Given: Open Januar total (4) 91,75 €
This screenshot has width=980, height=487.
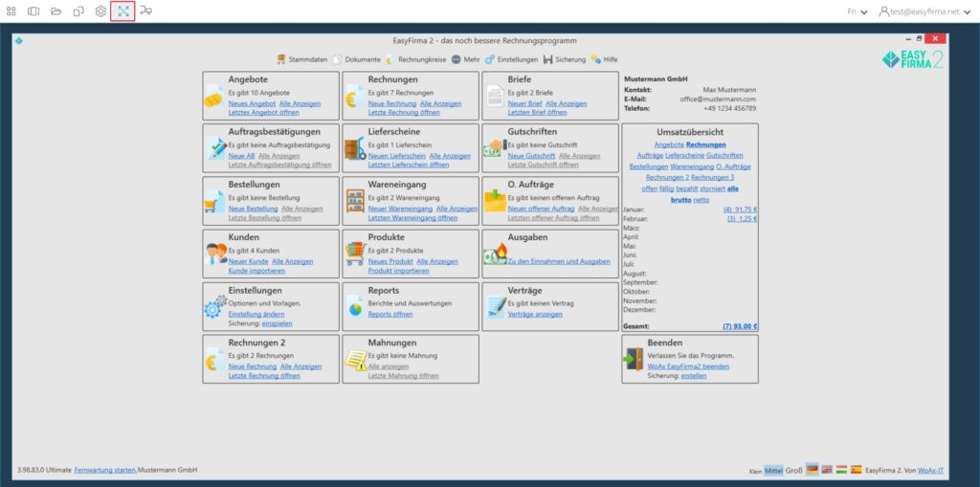Looking at the screenshot, I should [x=740, y=210].
